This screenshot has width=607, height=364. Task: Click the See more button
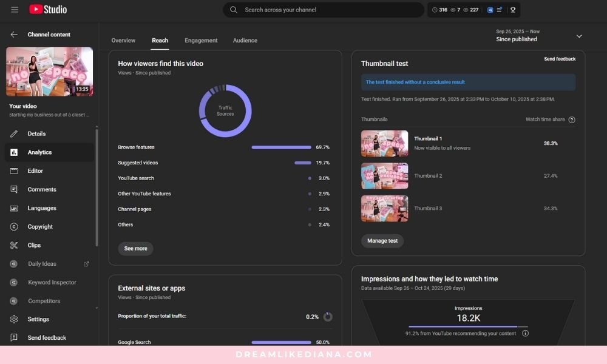pos(135,248)
